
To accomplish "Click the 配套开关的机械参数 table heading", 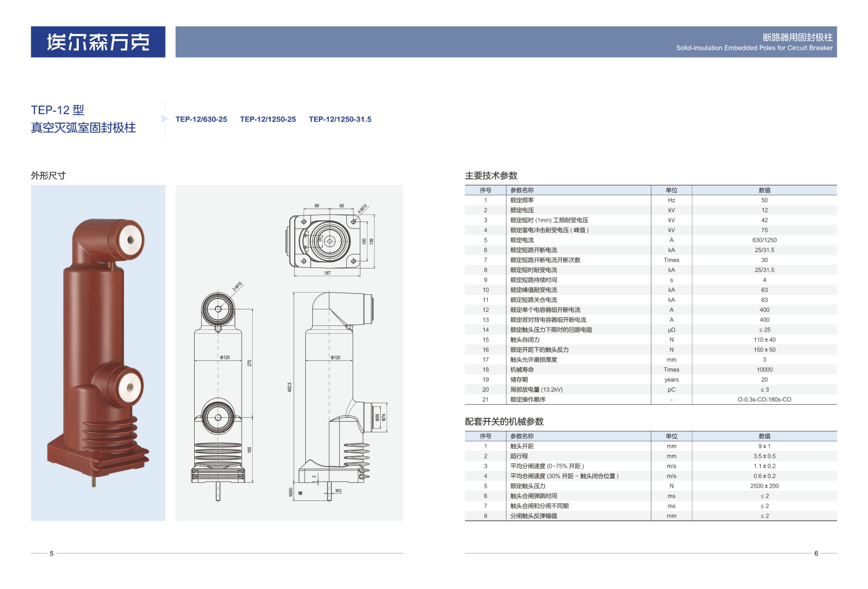I will [504, 422].
